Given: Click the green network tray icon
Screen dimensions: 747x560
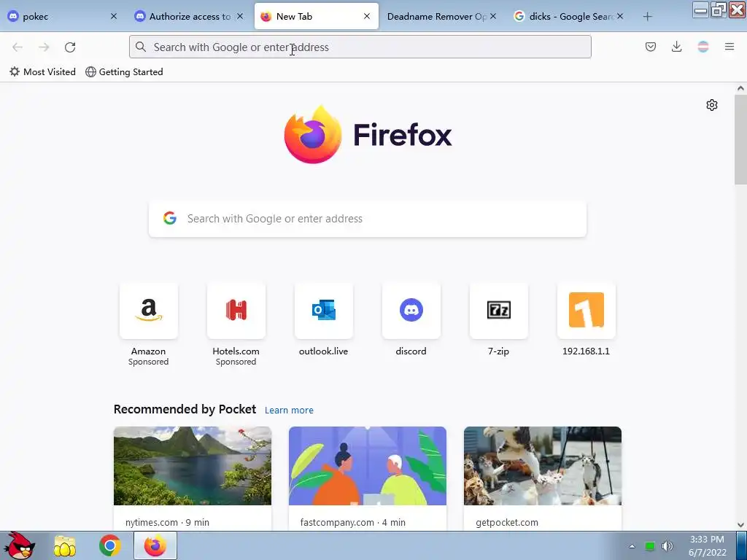Looking at the screenshot, I should (x=650, y=546).
